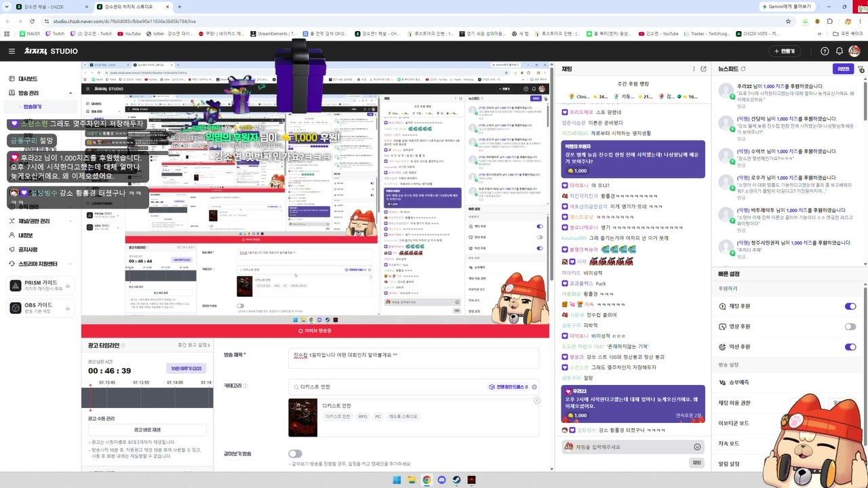Remove the 다키스트 던전 category card
The image size is (868, 488).
[x=537, y=401]
